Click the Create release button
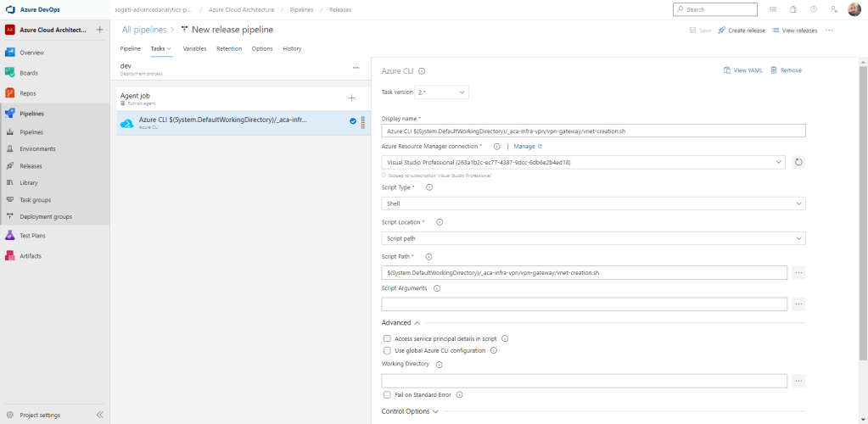The image size is (868, 424). [742, 30]
